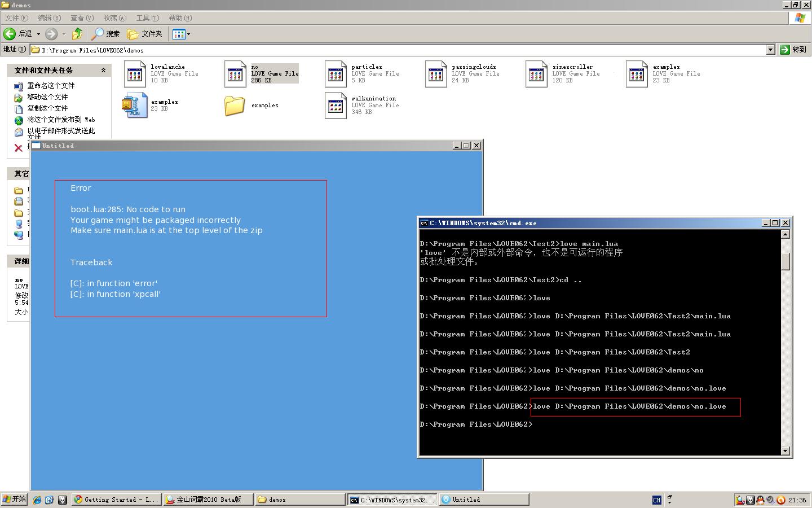Open the View (查看) menu
The height and width of the screenshot is (508, 812).
click(x=82, y=18)
